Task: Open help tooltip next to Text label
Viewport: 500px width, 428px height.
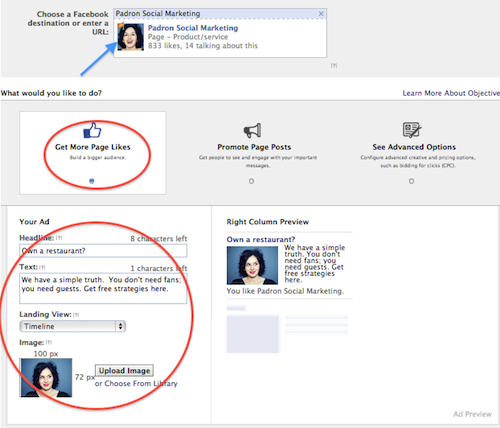Action: [42, 267]
